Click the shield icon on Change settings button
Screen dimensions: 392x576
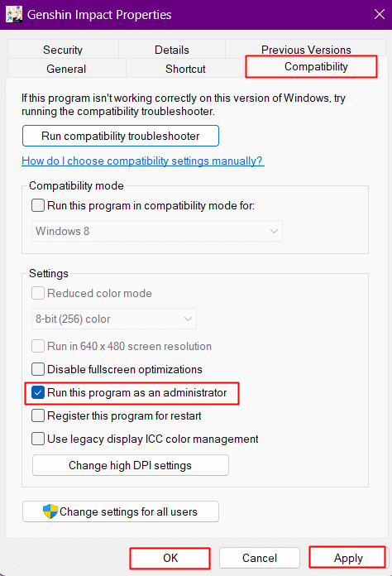(x=50, y=511)
